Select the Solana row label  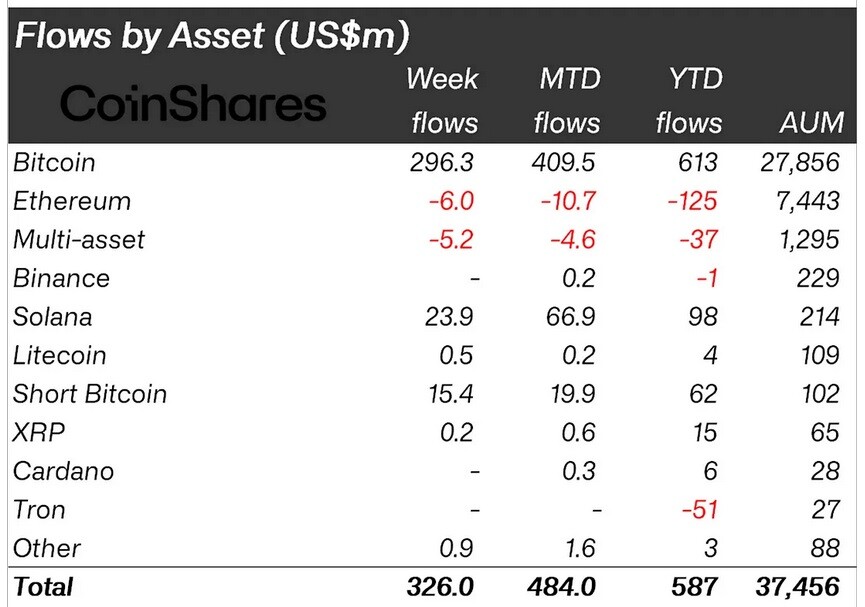pos(52,317)
